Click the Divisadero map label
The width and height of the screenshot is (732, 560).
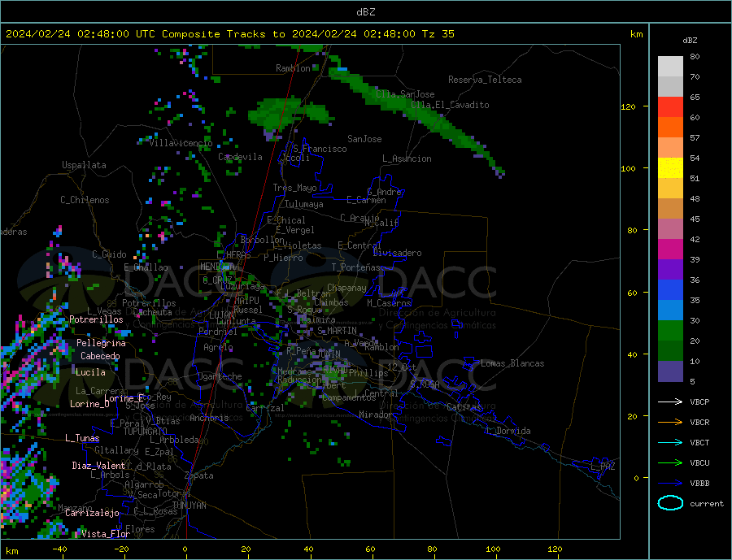(397, 253)
